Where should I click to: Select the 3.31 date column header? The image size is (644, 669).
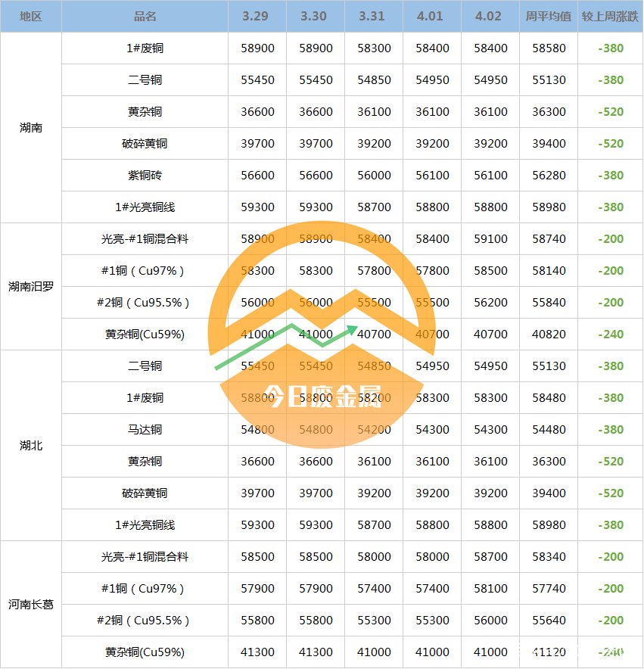374,16
